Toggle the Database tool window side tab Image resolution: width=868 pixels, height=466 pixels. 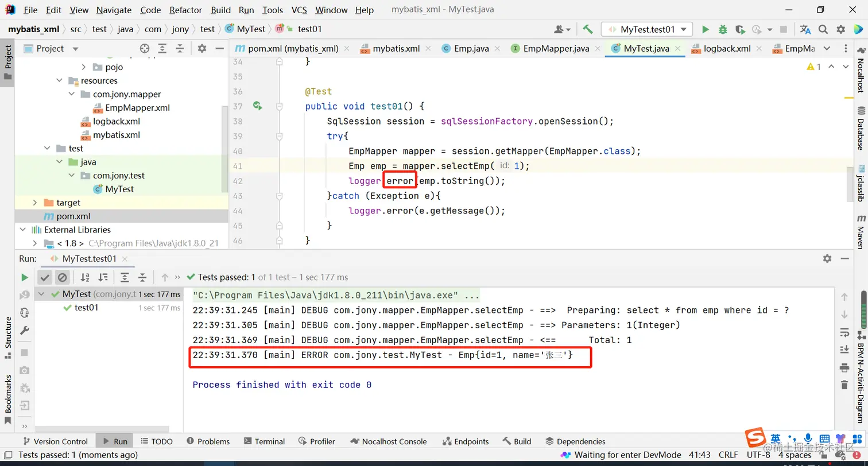click(x=861, y=128)
